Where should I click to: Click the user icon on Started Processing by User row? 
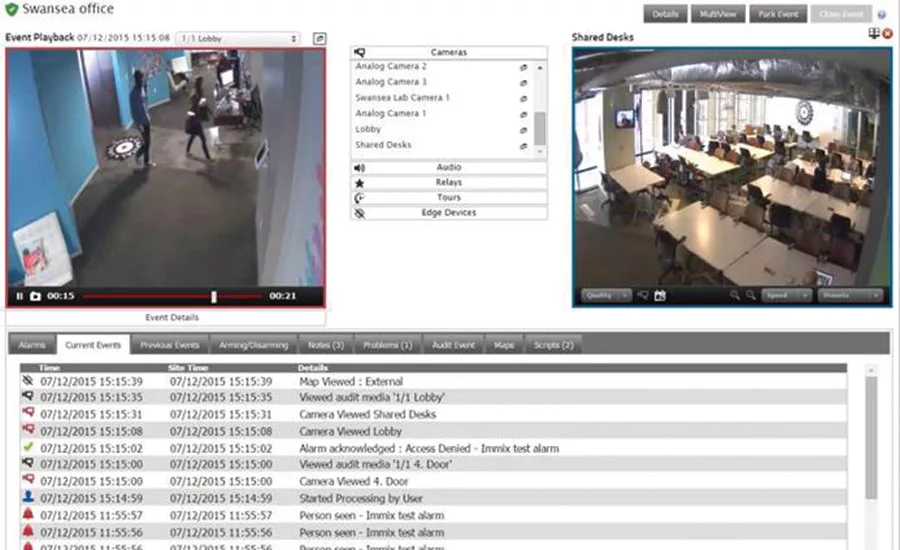tap(28, 497)
